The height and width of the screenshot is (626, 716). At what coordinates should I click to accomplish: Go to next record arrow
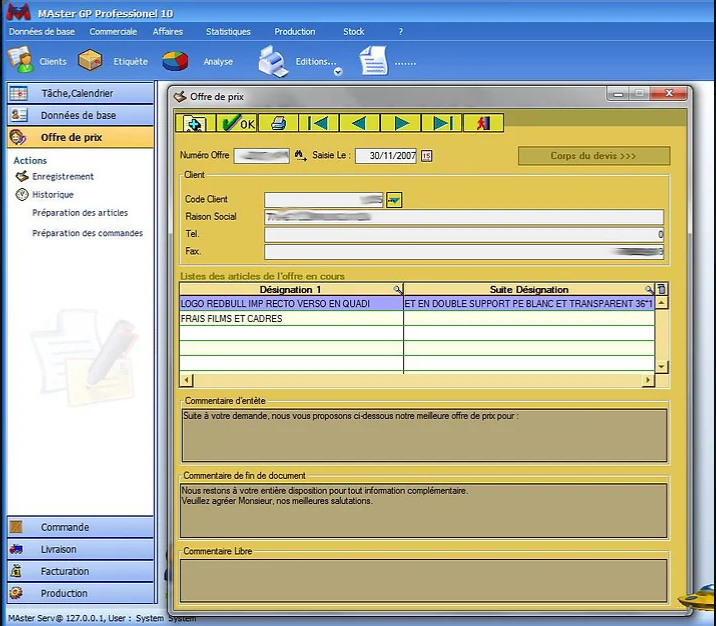pos(401,123)
